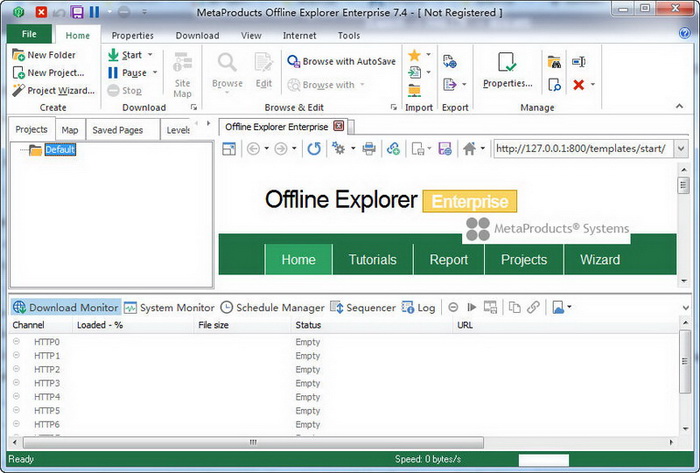This screenshot has width=700, height=473.
Task: Click the folder with binoculars icon
Action: 554,62
